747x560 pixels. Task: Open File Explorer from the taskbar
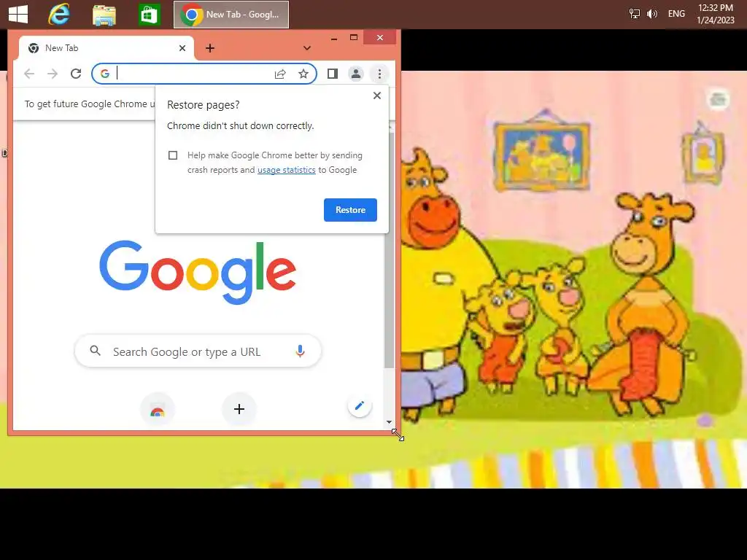104,15
